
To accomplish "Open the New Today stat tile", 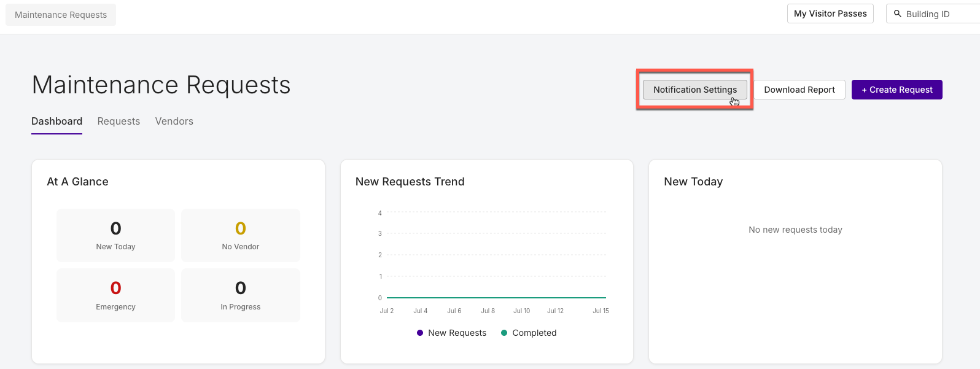I will coord(115,235).
